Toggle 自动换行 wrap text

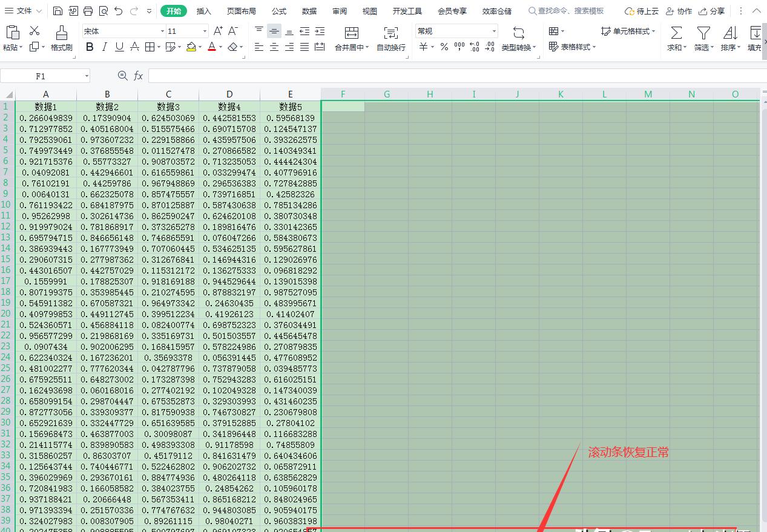[391, 39]
